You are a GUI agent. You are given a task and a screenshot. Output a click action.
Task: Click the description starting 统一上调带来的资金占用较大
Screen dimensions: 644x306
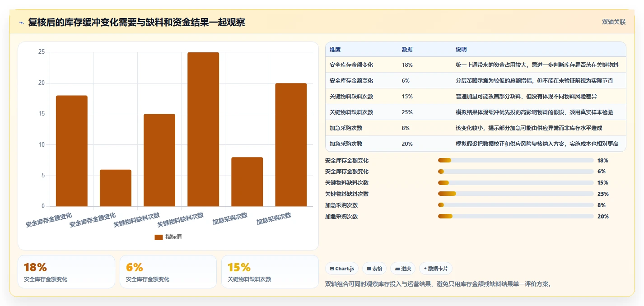[537, 65]
